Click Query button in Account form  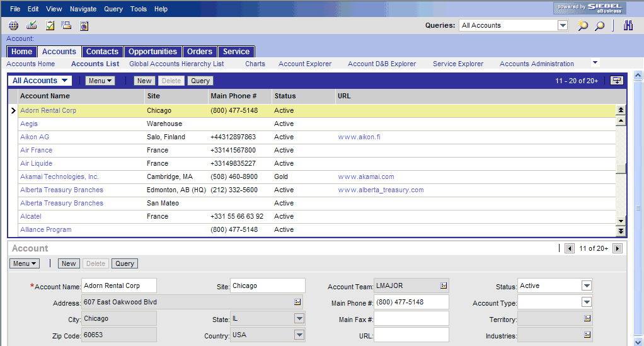pyautogui.click(x=125, y=263)
